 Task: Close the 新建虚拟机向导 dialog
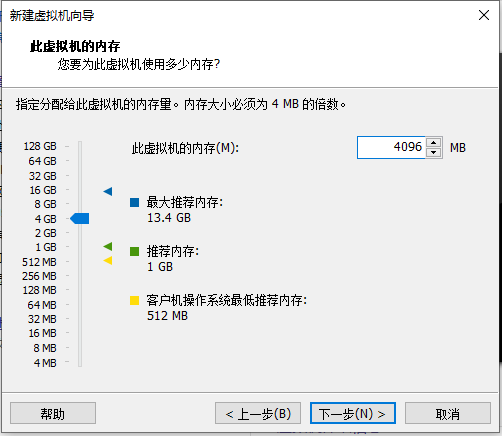(x=484, y=15)
